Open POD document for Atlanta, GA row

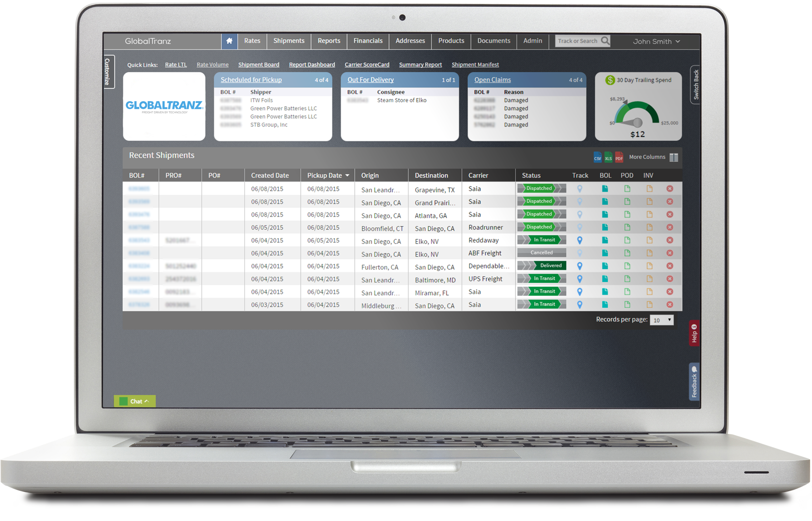(x=627, y=215)
